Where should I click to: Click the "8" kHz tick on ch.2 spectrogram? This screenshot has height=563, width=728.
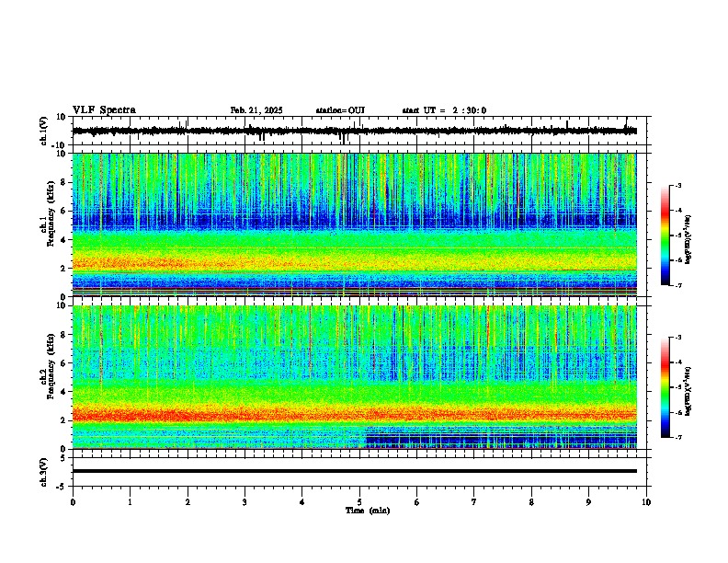(x=64, y=335)
